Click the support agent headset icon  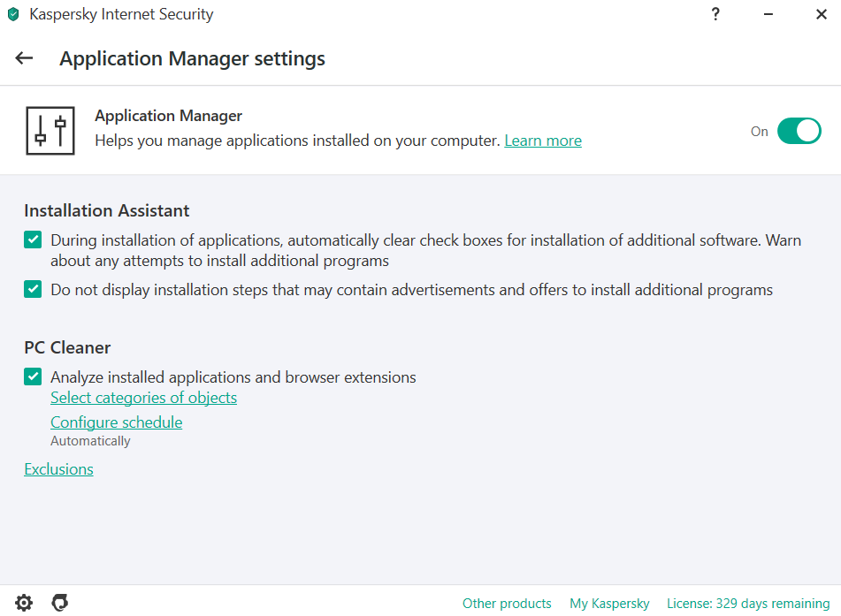60,603
